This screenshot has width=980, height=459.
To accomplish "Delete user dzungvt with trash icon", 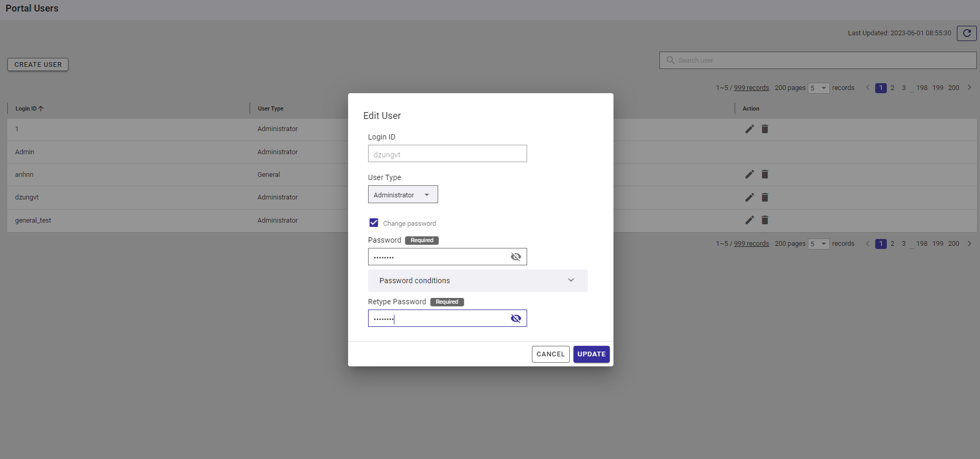I will [765, 197].
